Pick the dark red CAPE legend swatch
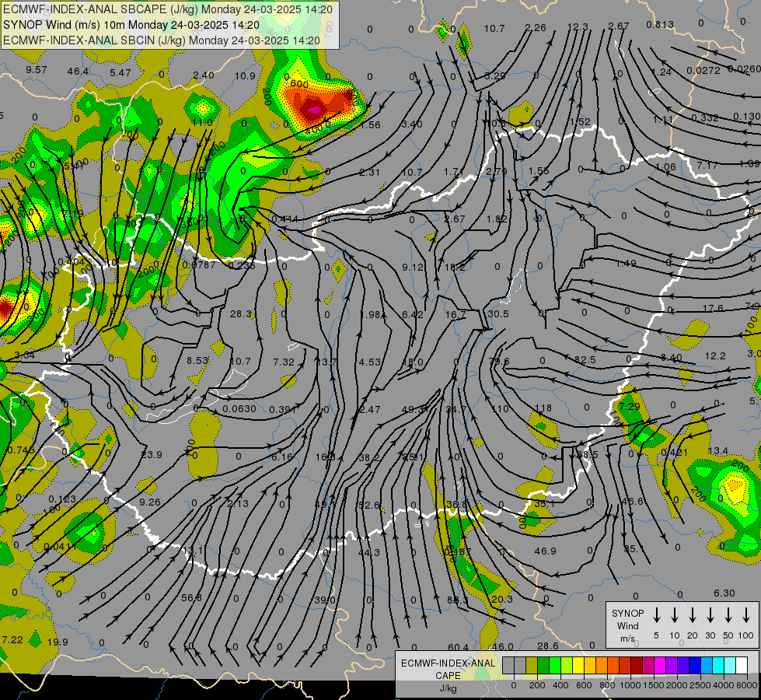 point(637,665)
